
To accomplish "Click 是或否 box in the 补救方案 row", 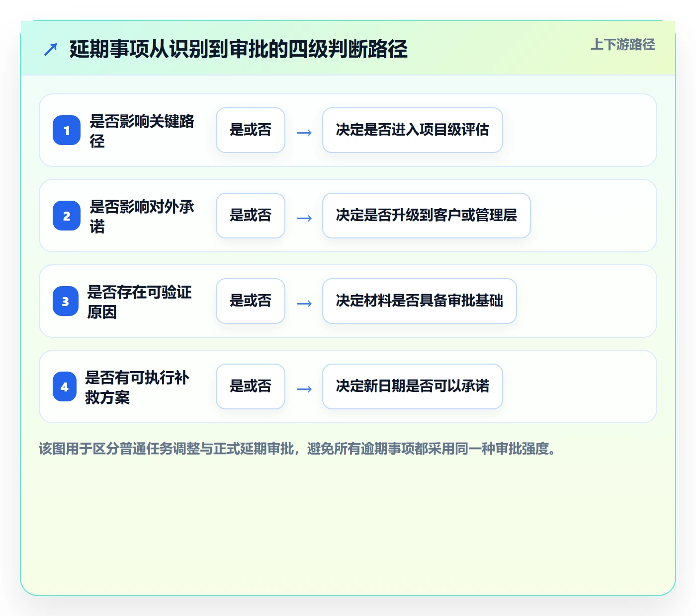I will (251, 386).
